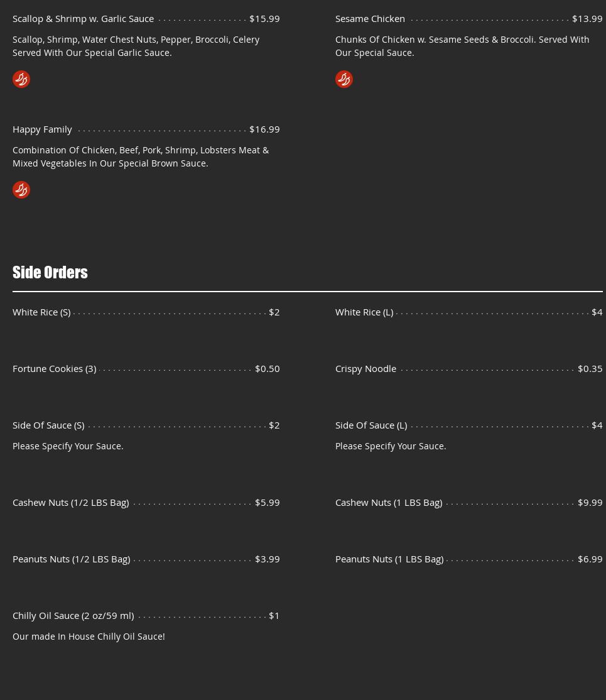
Task: Select Side Of Sauce (S)
Action: pos(48,425)
